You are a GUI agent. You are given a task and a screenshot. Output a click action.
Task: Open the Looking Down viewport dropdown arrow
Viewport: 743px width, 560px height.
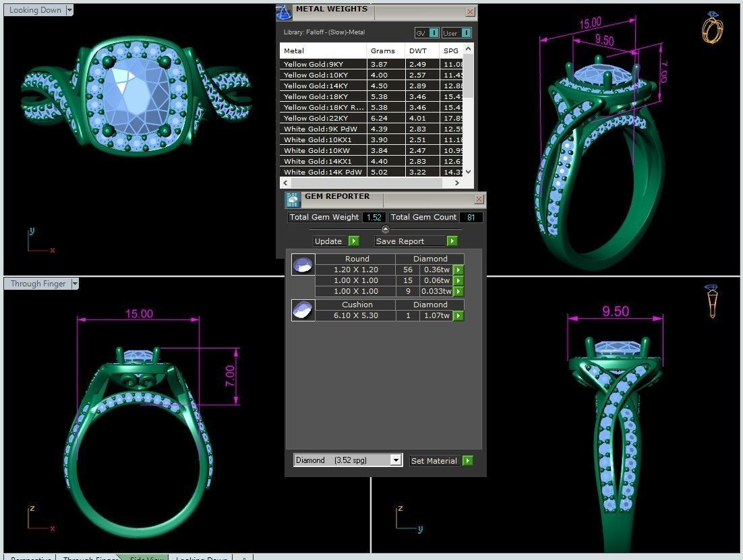(69, 10)
